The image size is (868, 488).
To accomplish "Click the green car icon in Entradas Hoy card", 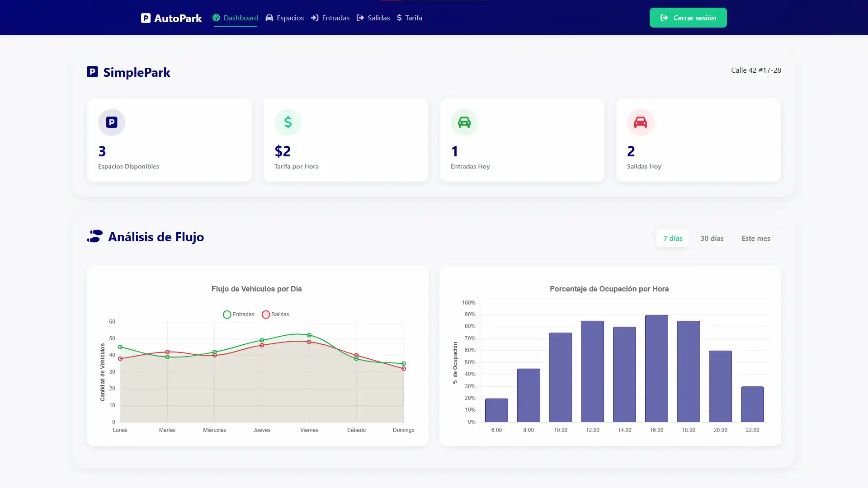I will coord(464,122).
